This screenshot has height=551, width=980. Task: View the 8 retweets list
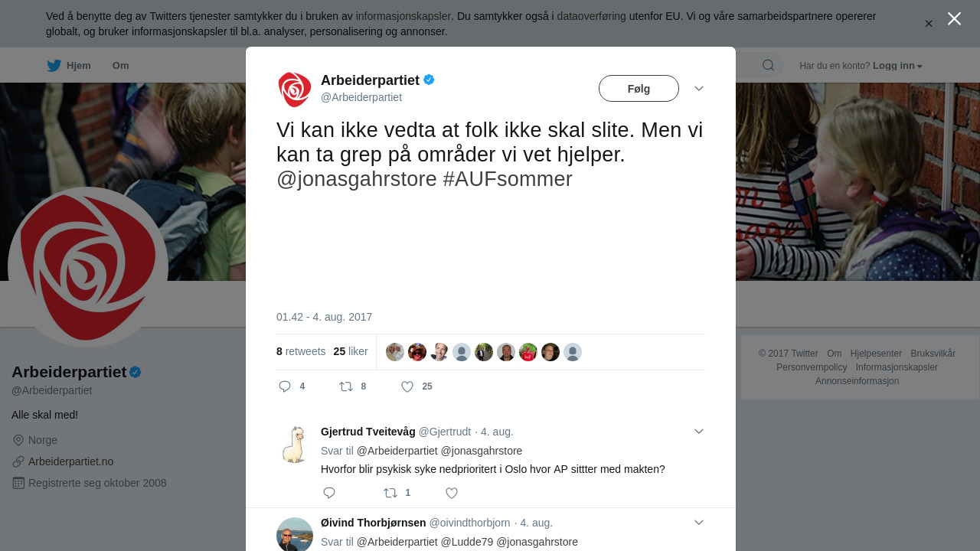(301, 352)
